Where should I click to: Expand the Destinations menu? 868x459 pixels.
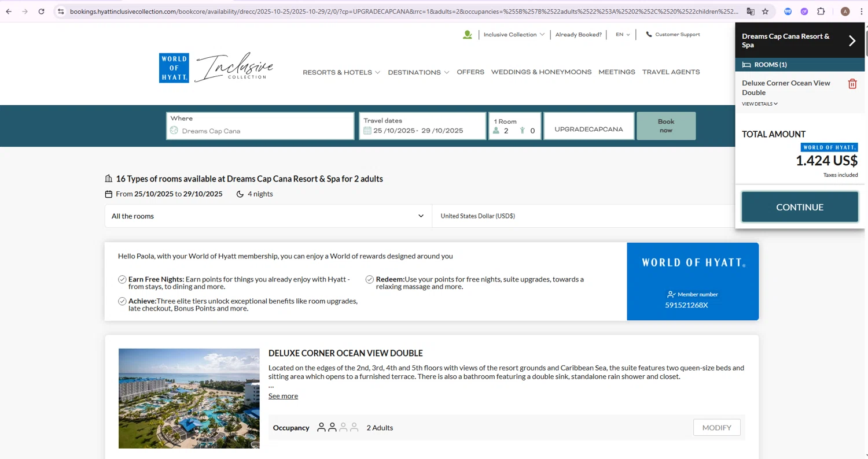[x=418, y=72]
